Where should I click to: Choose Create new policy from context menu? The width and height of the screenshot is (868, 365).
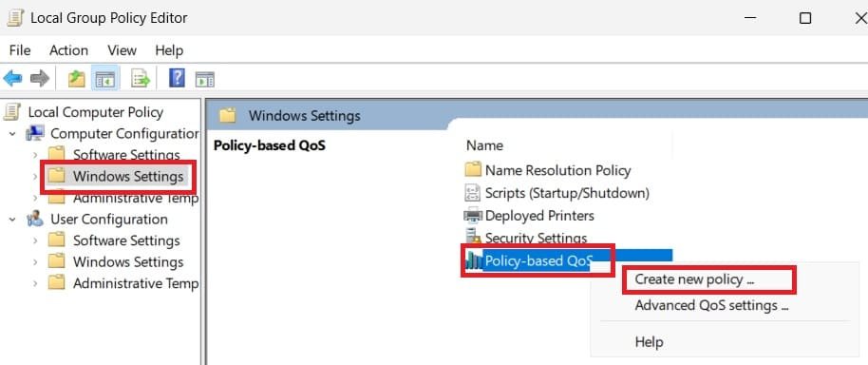click(x=694, y=279)
